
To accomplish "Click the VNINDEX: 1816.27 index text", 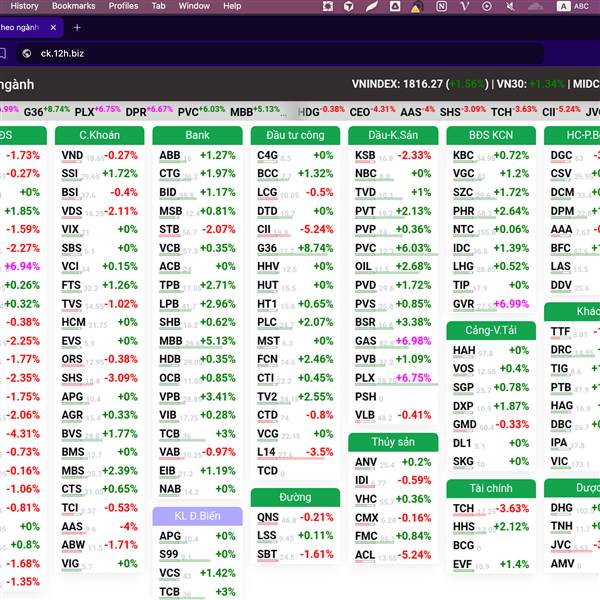I will click(397, 84).
